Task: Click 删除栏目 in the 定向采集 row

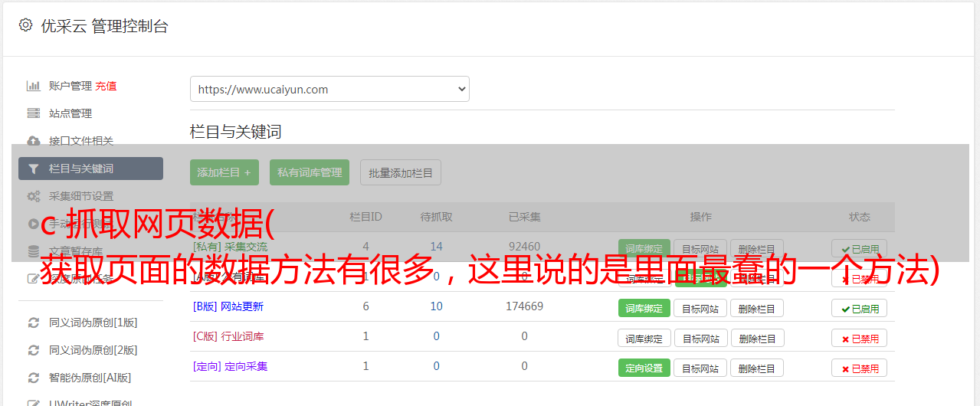Action: [x=757, y=368]
